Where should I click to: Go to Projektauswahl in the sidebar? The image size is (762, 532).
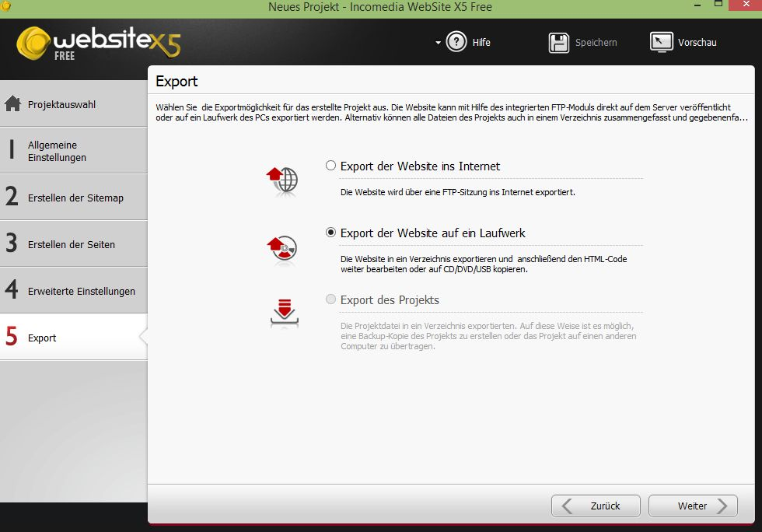(x=73, y=104)
